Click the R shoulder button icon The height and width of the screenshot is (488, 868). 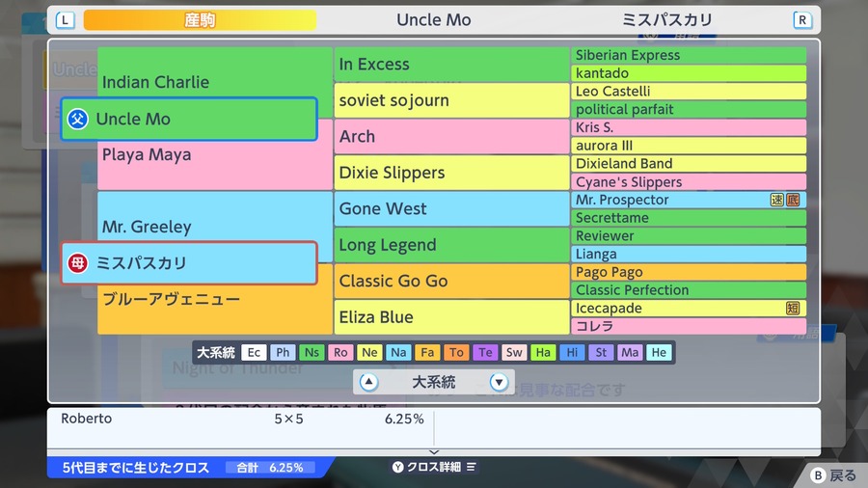[x=802, y=20]
